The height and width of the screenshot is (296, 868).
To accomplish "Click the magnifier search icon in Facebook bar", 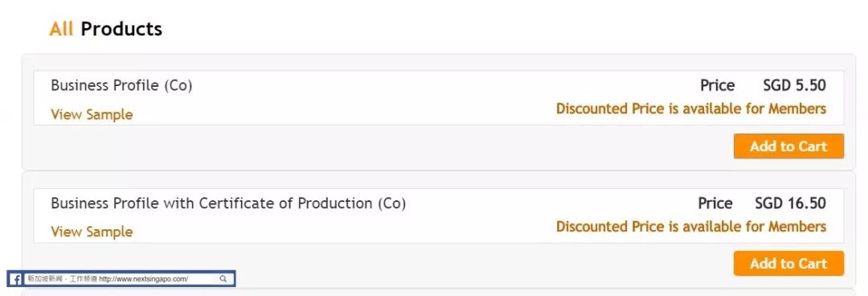I will tap(223, 279).
